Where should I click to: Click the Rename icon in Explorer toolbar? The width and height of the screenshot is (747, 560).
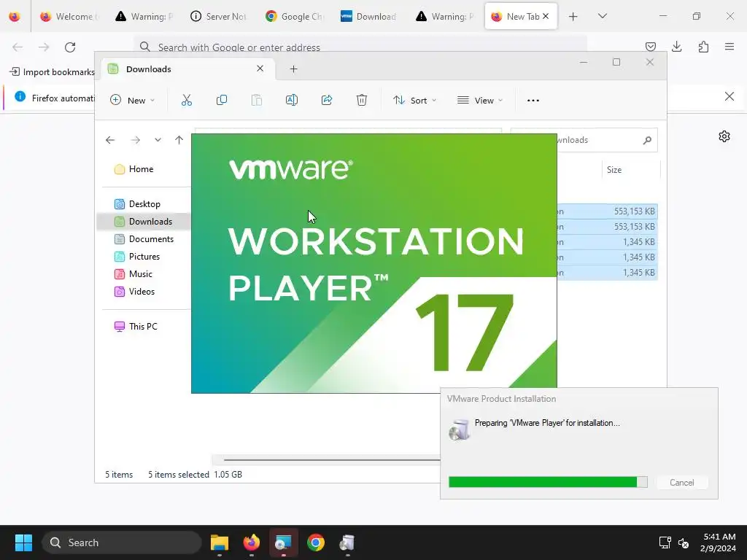(292, 100)
